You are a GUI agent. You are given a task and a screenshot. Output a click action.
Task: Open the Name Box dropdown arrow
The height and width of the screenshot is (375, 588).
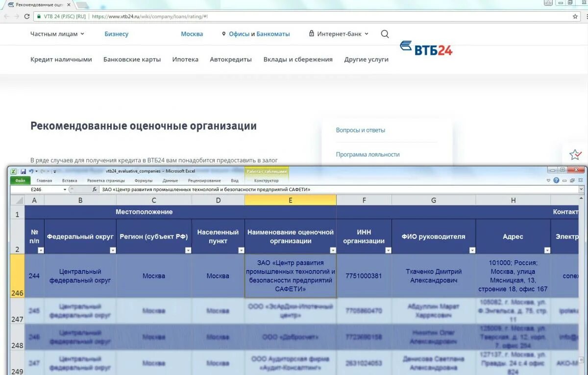pyautogui.click(x=65, y=189)
